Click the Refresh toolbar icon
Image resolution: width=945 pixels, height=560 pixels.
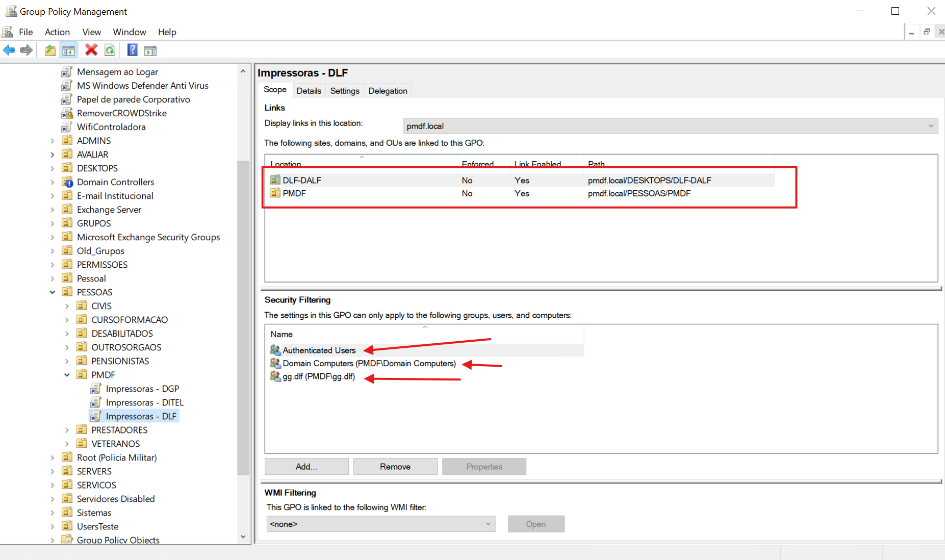coord(110,50)
